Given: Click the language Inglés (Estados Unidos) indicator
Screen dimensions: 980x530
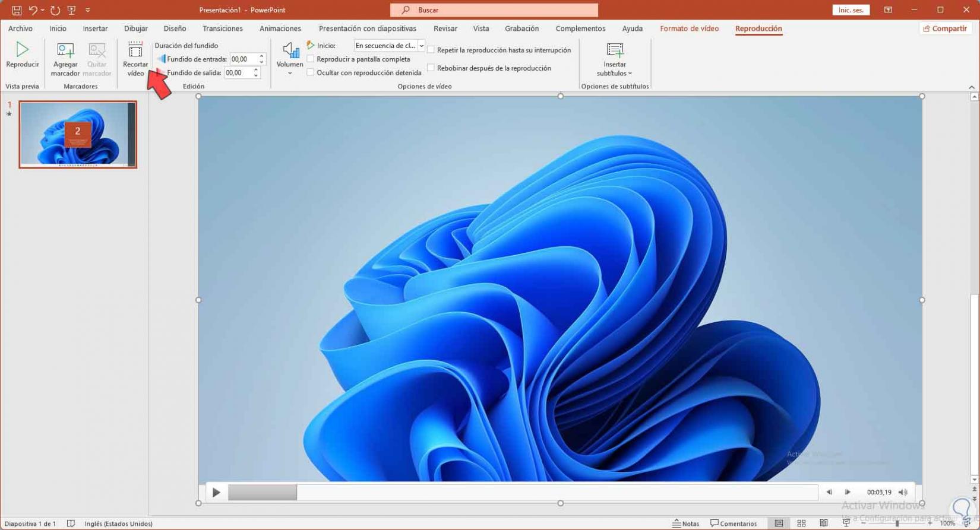Looking at the screenshot, I should 119,523.
